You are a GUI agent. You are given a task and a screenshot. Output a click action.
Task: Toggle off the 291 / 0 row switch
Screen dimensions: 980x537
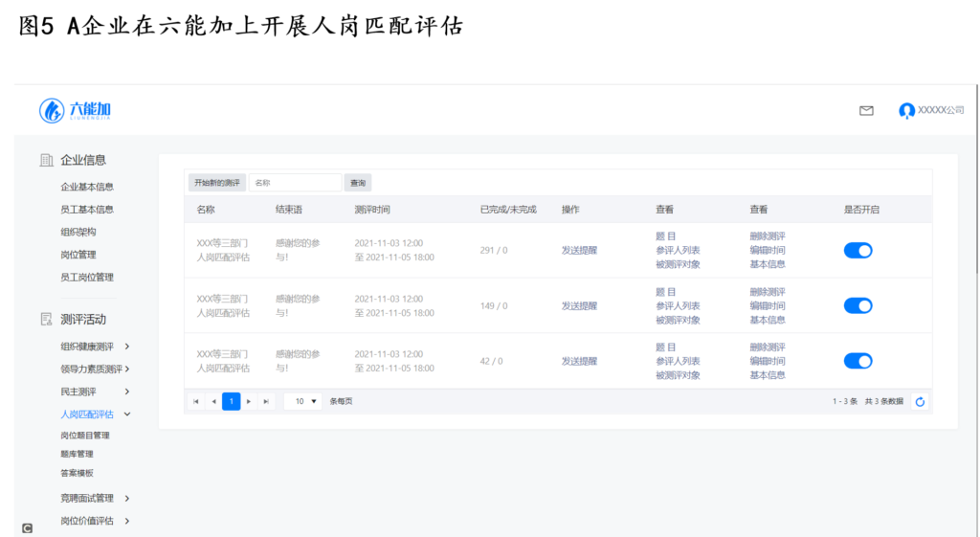coord(858,251)
